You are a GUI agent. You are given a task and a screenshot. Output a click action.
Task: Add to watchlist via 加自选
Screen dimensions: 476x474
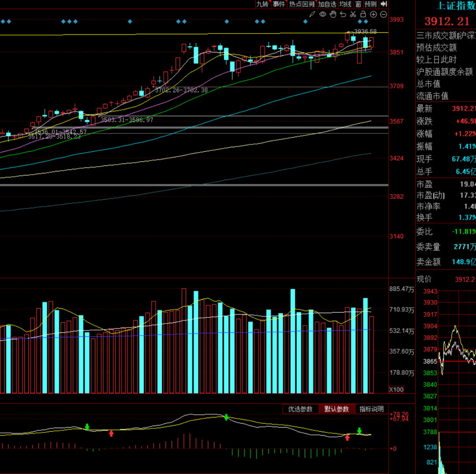pos(327,4)
